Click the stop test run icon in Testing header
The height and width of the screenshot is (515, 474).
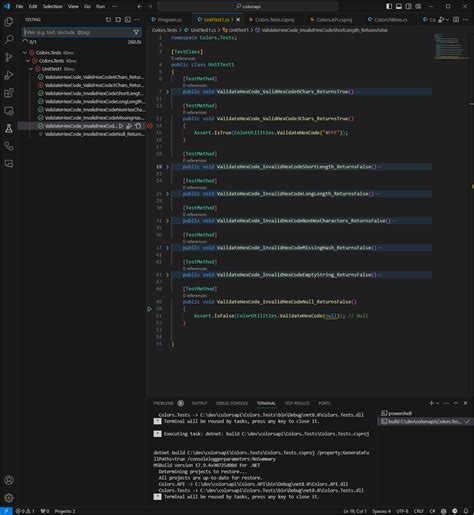coord(118,20)
